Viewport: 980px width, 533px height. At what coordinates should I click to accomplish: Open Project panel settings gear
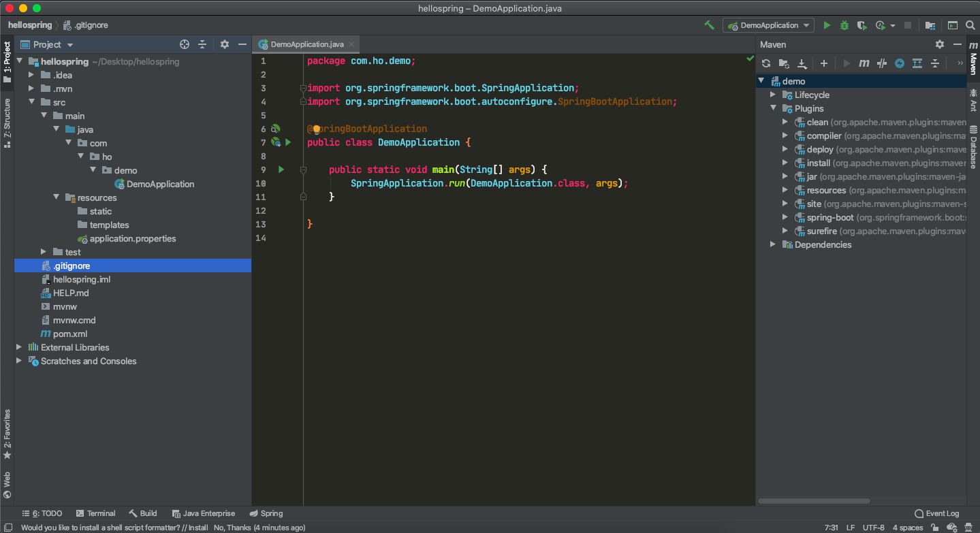point(225,44)
